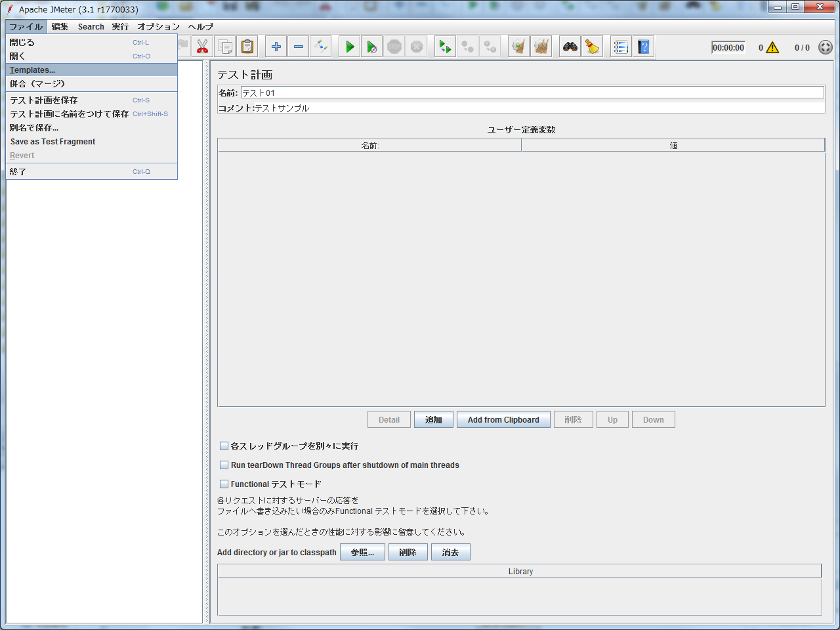
Task: Enable Functional テストモード checkbox
Action: click(224, 484)
